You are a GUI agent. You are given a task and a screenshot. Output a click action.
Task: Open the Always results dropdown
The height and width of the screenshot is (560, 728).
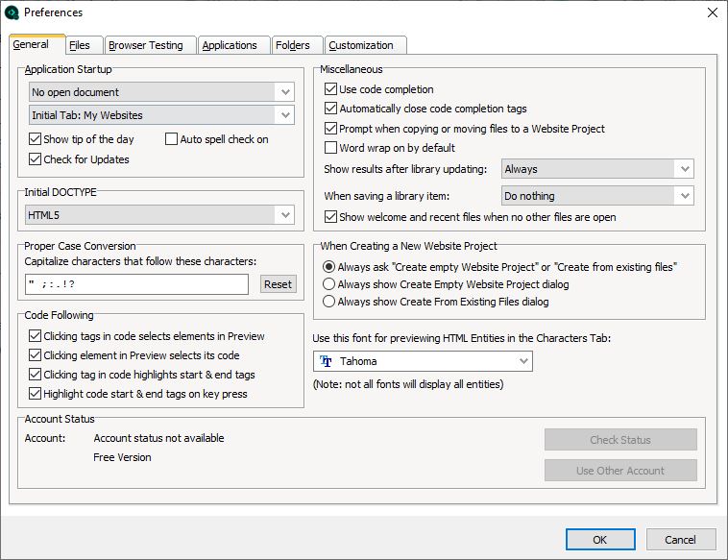[597, 169]
